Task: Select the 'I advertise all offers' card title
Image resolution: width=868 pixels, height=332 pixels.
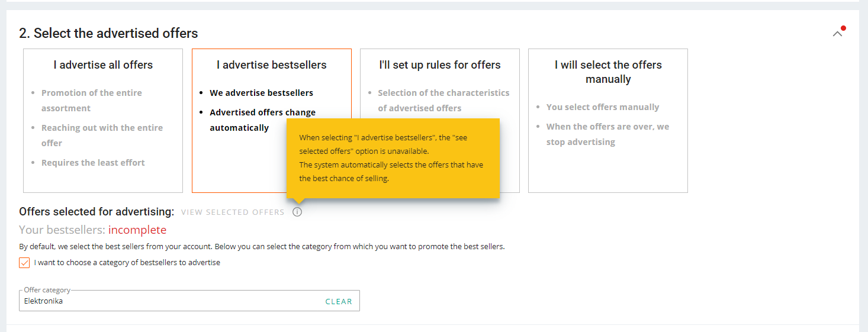Action: point(103,65)
